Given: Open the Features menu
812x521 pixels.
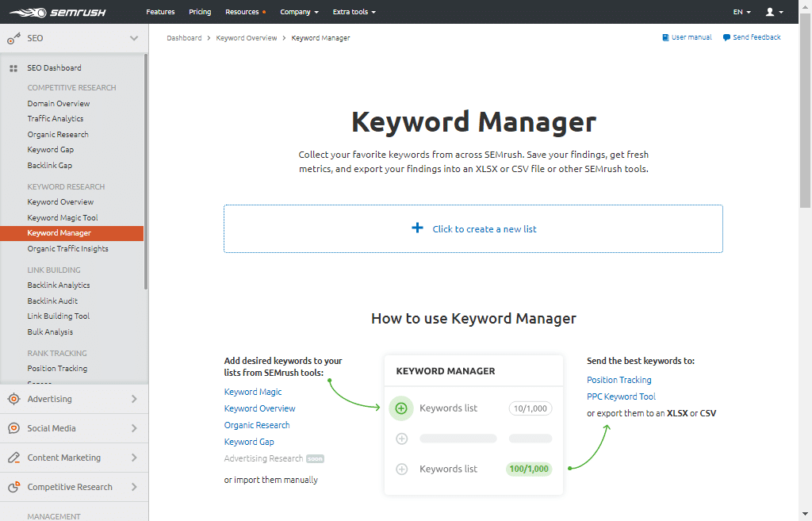Looking at the screenshot, I should tap(161, 11).
